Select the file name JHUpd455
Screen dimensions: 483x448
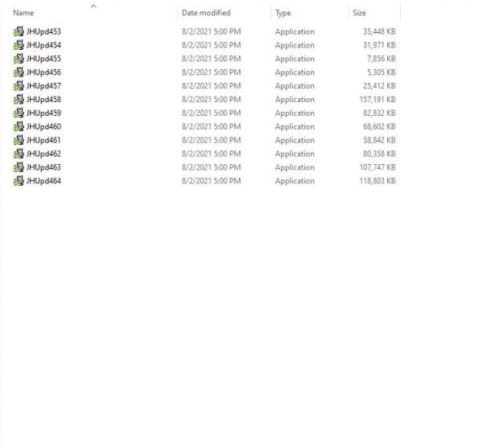point(43,59)
